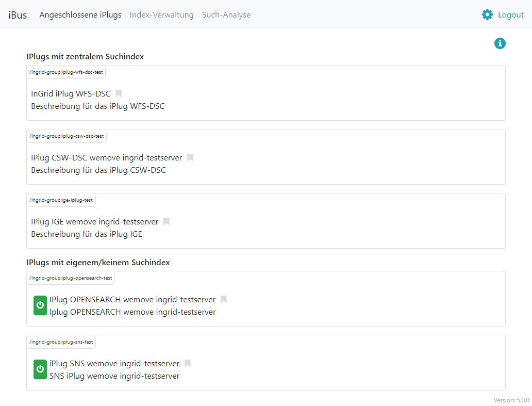Click bookmark icon beside IPlug OPENSEARCH
The height and width of the screenshot is (406, 532).
(223, 300)
